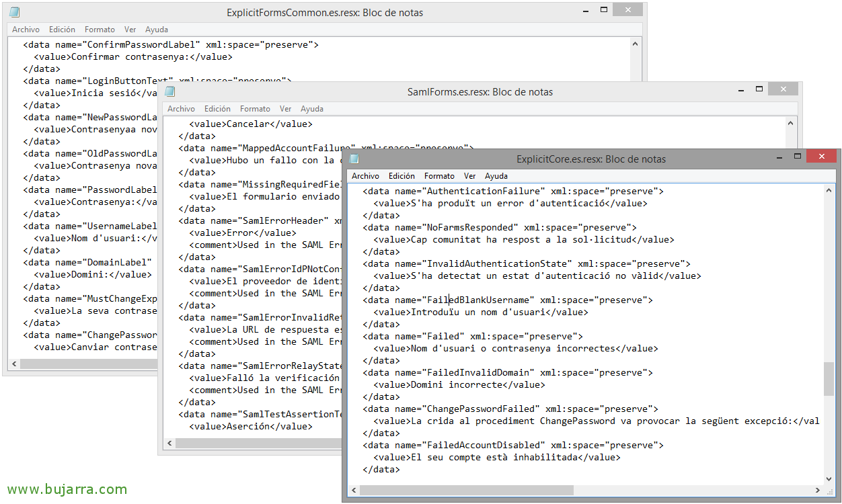Click the text "Nom d'usuari o contrasenya incorrectes"
The height and width of the screenshot is (504, 842).
click(513, 349)
